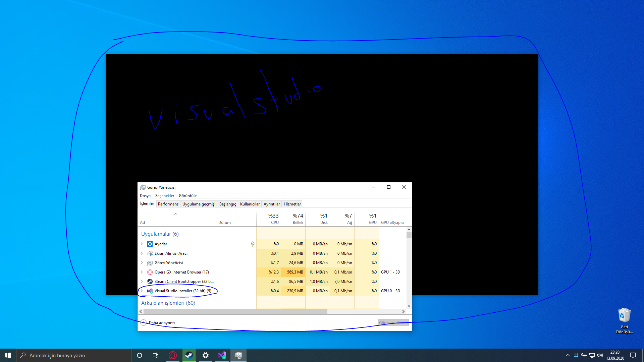Click the volume speaker tray icon
The image size is (644, 362).
(600, 355)
